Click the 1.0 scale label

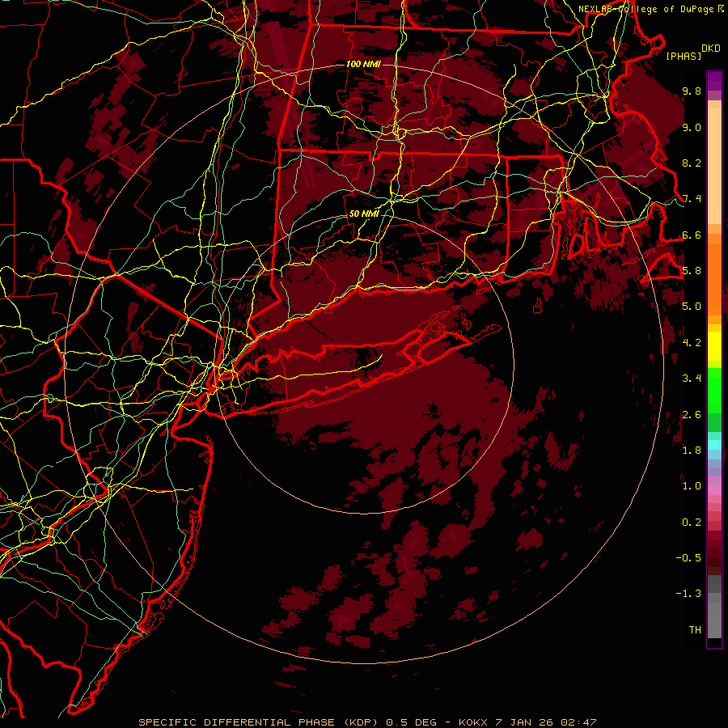(x=692, y=486)
